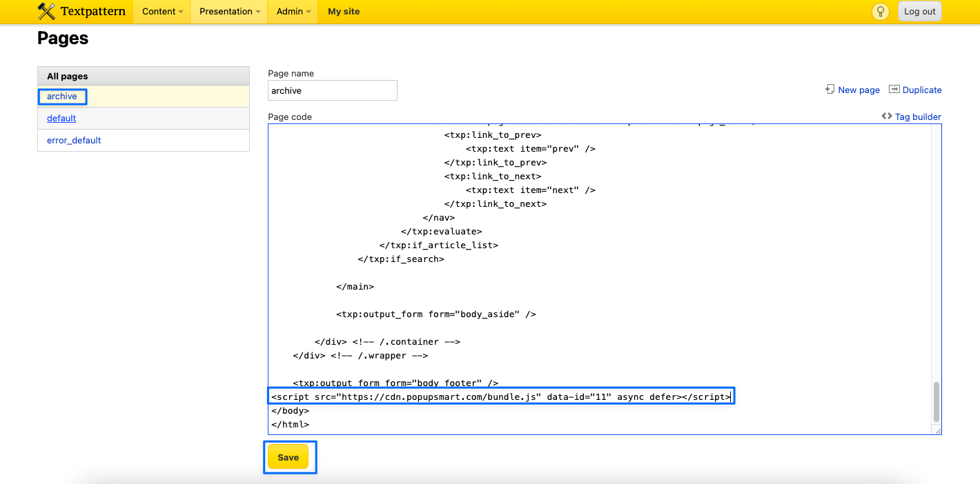This screenshot has height=484, width=980.
Task: Open the Presentation dropdown menu
Action: [230, 11]
